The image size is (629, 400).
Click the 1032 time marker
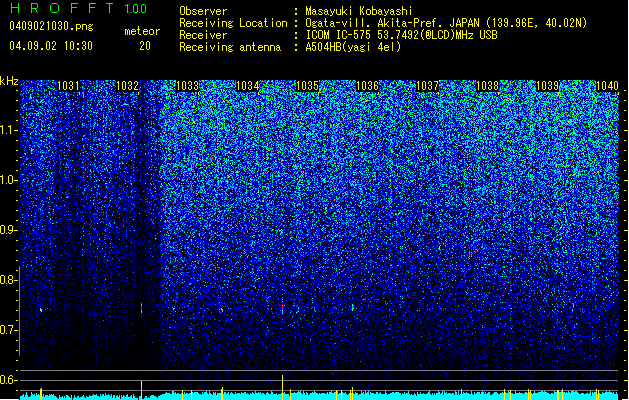point(128,86)
